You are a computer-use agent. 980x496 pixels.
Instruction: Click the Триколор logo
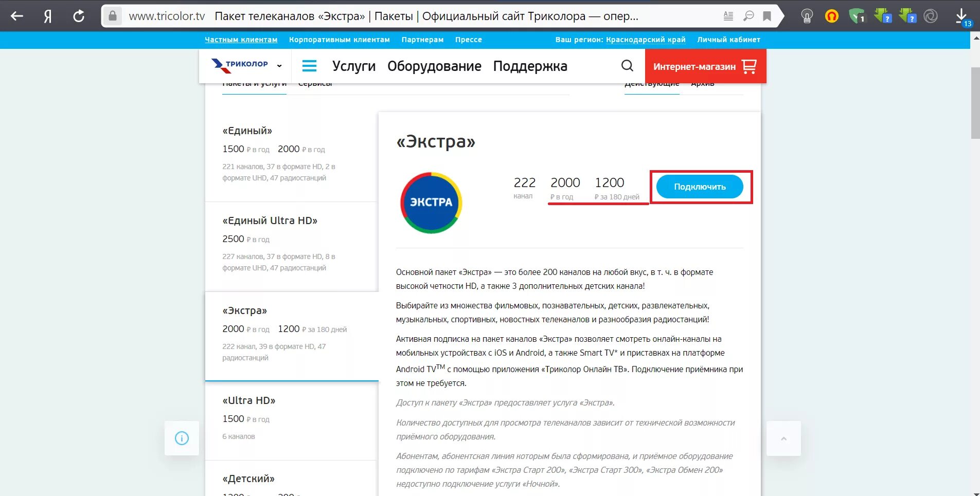click(240, 65)
